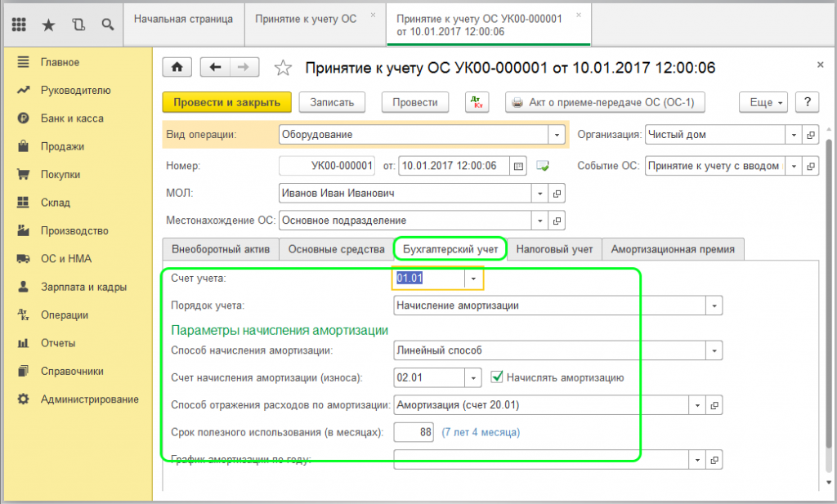Expand the 02.01 amortization account dropdown
The width and height of the screenshot is (837, 504).
(473, 377)
